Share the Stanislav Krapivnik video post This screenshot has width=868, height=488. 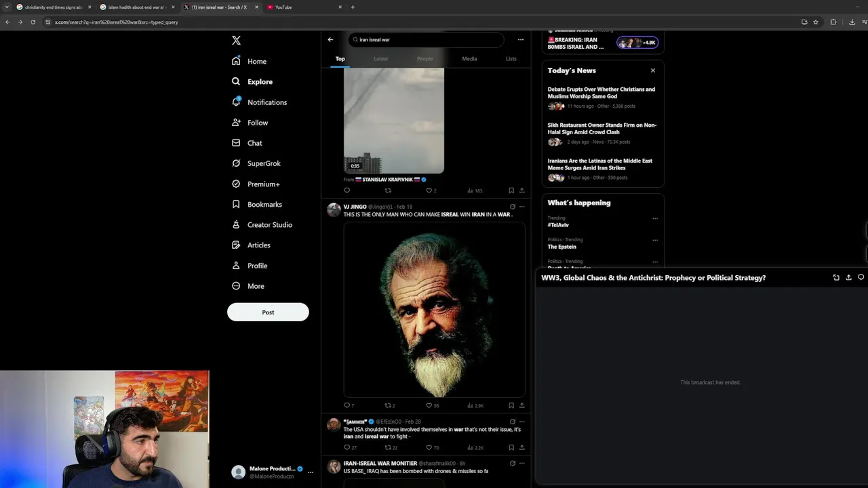pos(522,190)
